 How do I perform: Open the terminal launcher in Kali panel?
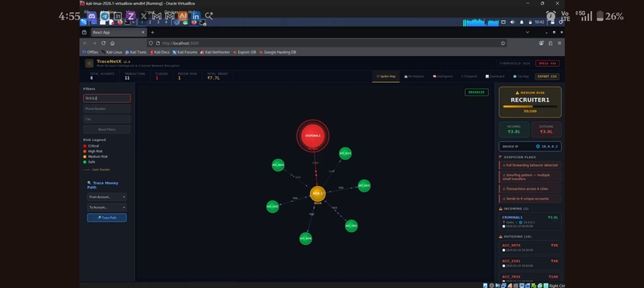point(127,22)
